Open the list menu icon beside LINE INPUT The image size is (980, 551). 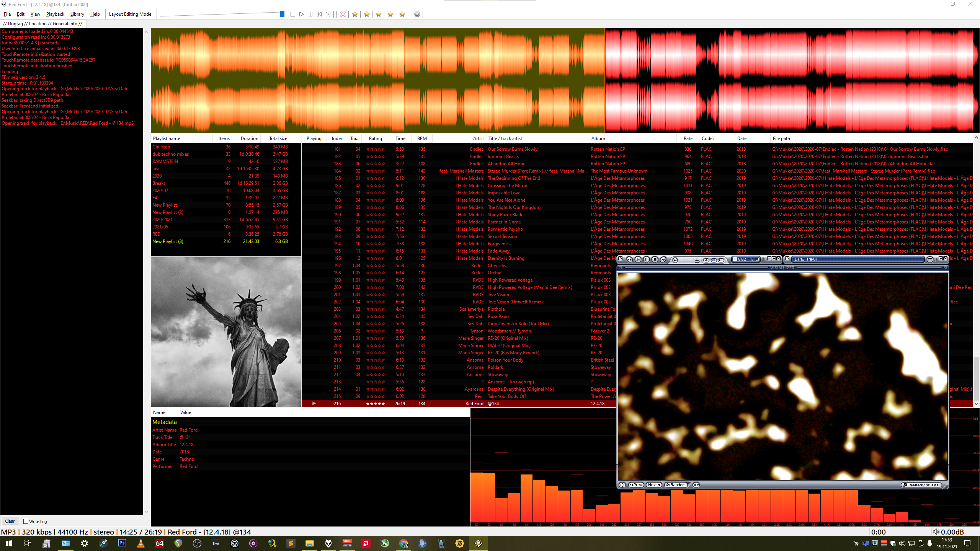pyautogui.click(x=930, y=259)
